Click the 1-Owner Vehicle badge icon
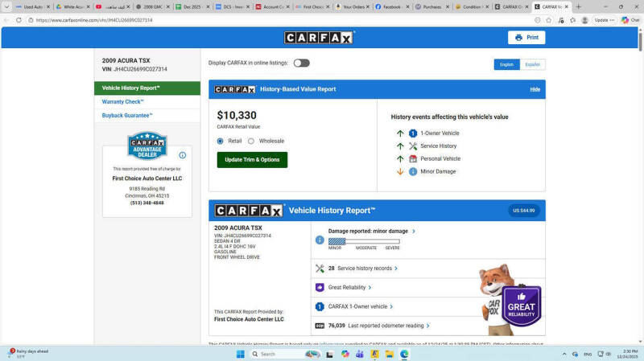This screenshot has height=361, width=644. [x=413, y=133]
